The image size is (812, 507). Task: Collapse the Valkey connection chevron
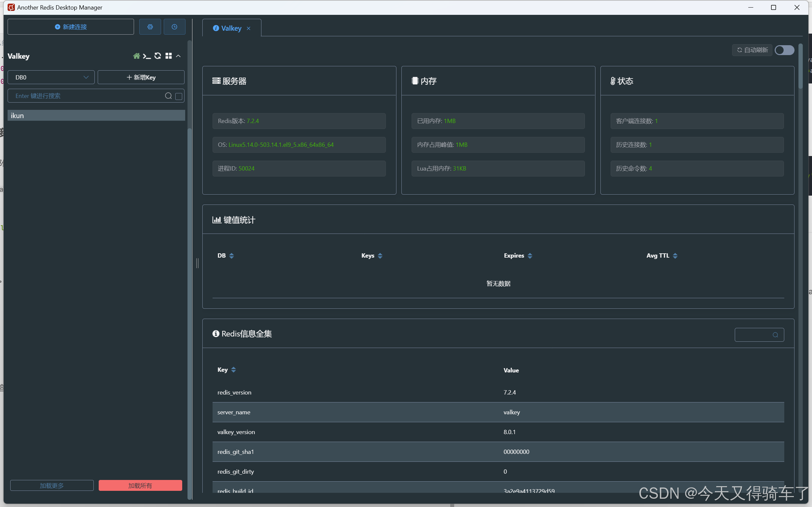coord(179,56)
